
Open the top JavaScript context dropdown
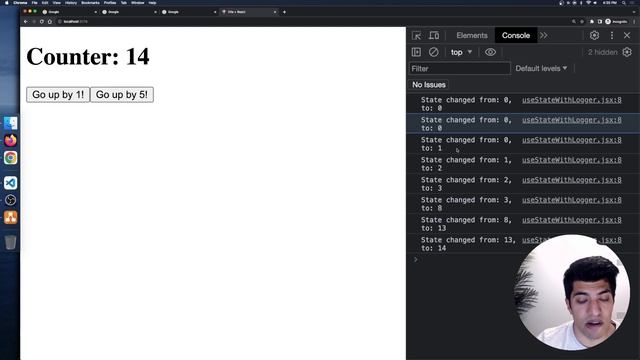coord(461,52)
